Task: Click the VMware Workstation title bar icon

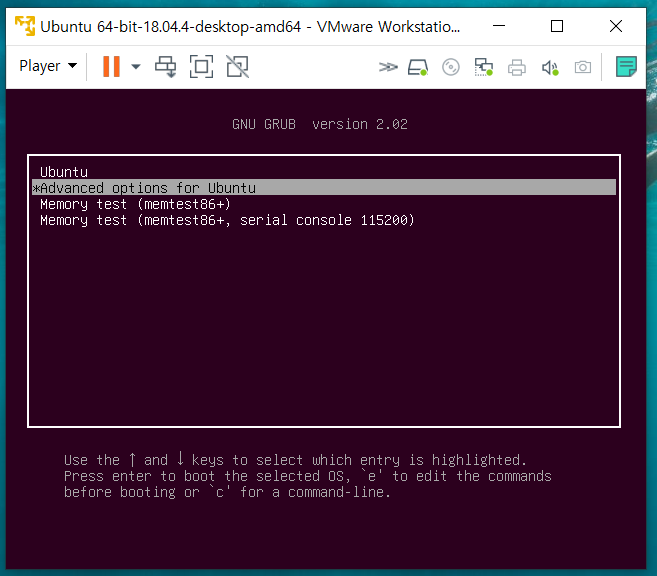Action: [x=25, y=26]
